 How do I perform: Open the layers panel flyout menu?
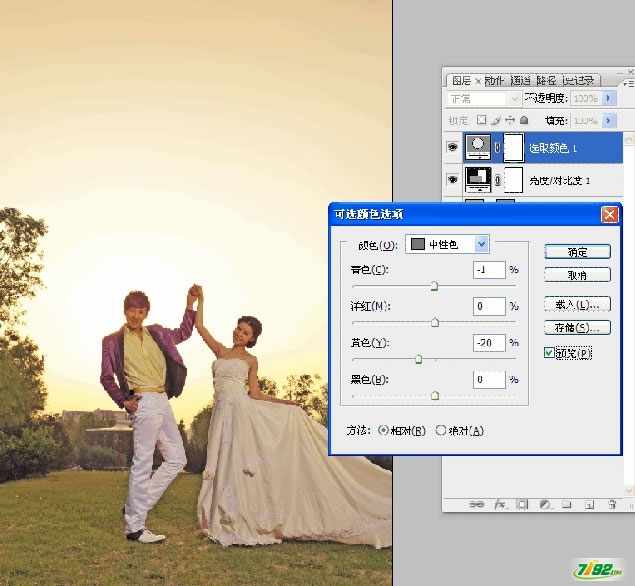[628, 83]
